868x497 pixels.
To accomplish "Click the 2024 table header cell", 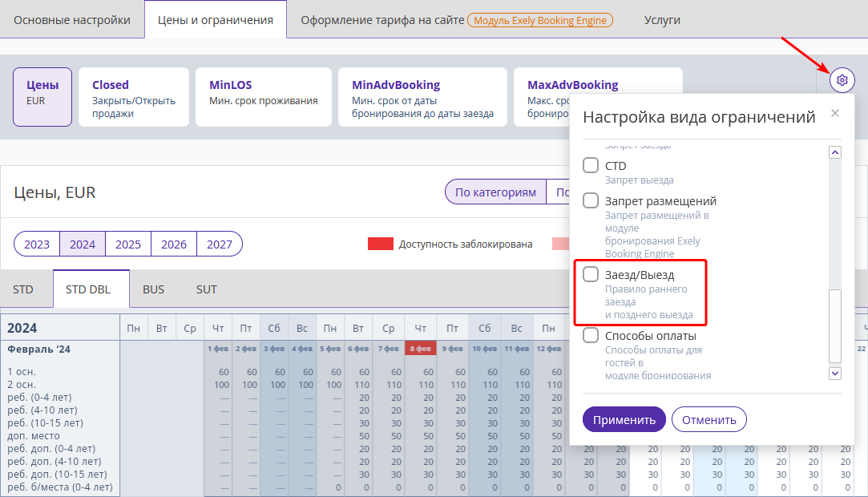I will pos(60,328).
